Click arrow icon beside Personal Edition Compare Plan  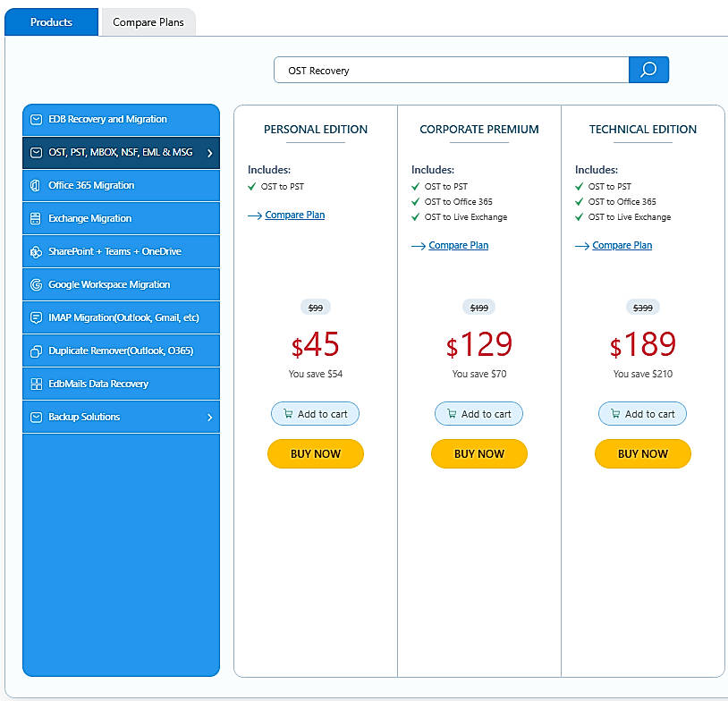[255, 215]
